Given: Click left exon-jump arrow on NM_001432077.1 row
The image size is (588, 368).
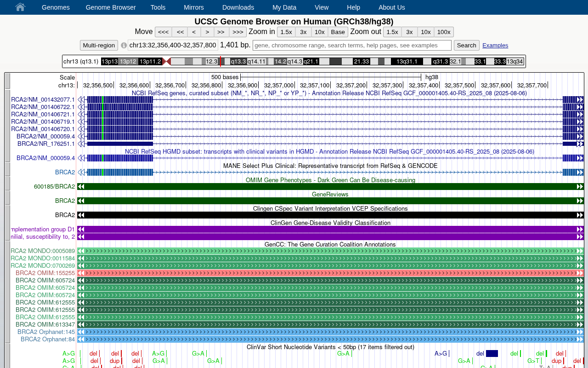Looking at the screenshot, I should pyautogui.click(x=81, y=99).
